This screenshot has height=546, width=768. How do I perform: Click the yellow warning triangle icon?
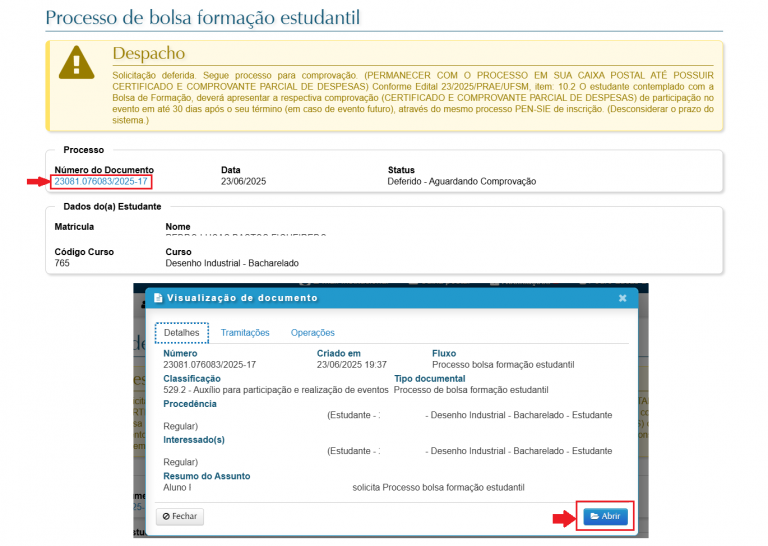click(x=76, y=63)
